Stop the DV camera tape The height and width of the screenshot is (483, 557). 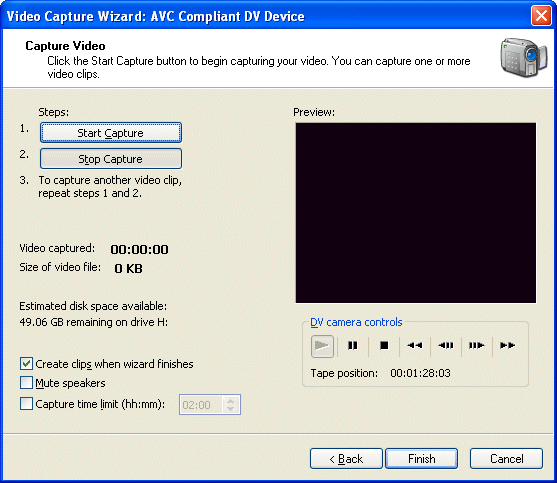[x=384, y=346]
